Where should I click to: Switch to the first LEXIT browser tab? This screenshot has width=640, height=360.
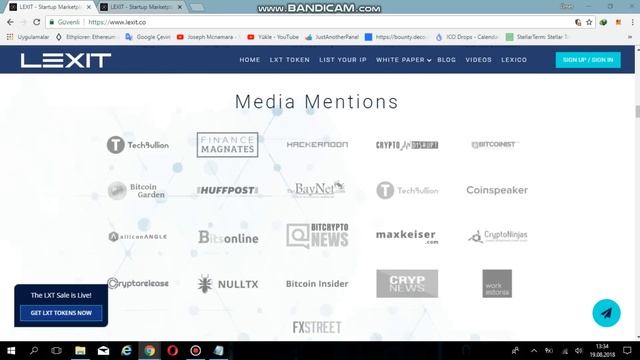pos(50,7)
